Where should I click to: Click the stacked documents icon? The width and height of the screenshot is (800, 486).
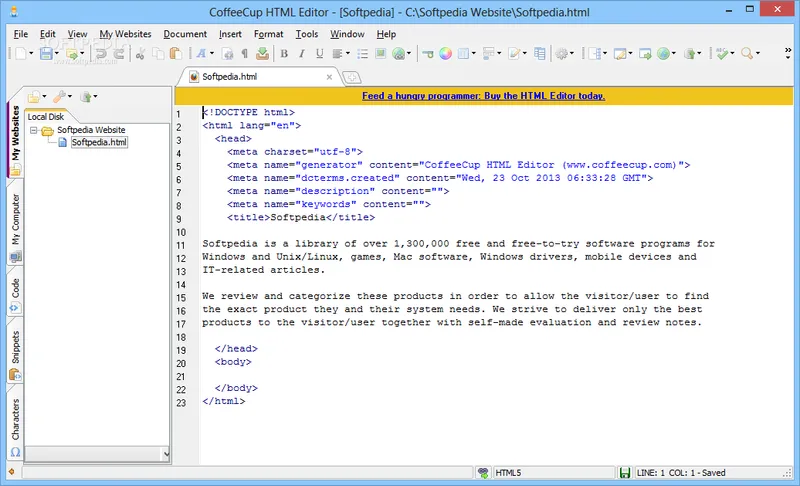pos(539,53)
